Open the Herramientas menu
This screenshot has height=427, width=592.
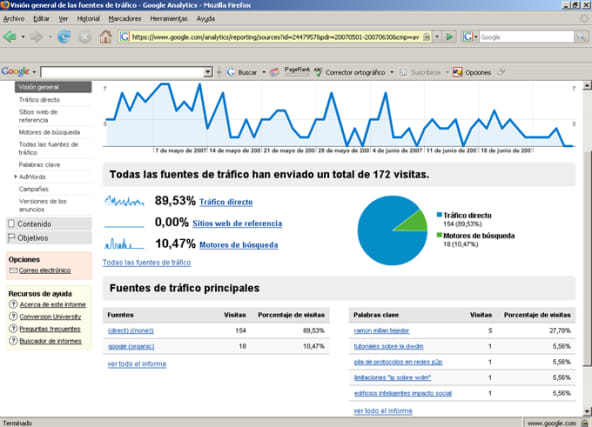(x=169, y=19)
